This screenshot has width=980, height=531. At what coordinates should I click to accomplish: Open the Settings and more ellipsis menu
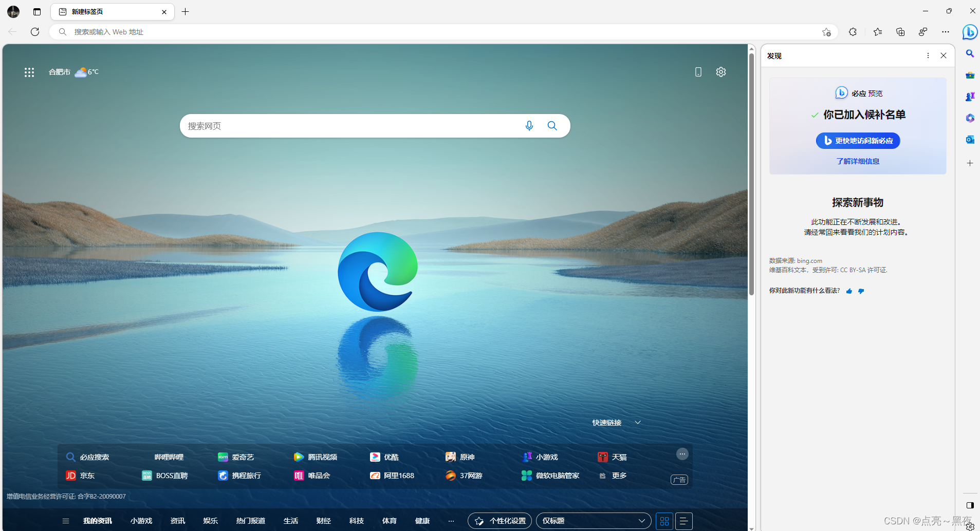(946, 32)
